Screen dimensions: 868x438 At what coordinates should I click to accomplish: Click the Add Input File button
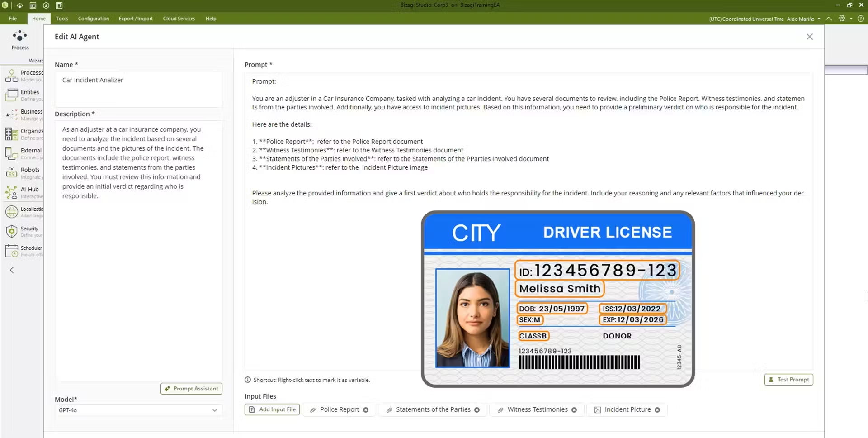click(272, 409)
